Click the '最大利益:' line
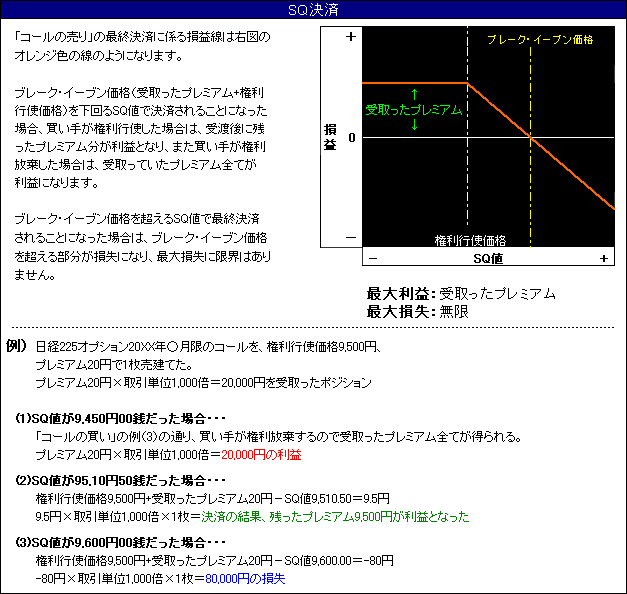 pos(461,294)
